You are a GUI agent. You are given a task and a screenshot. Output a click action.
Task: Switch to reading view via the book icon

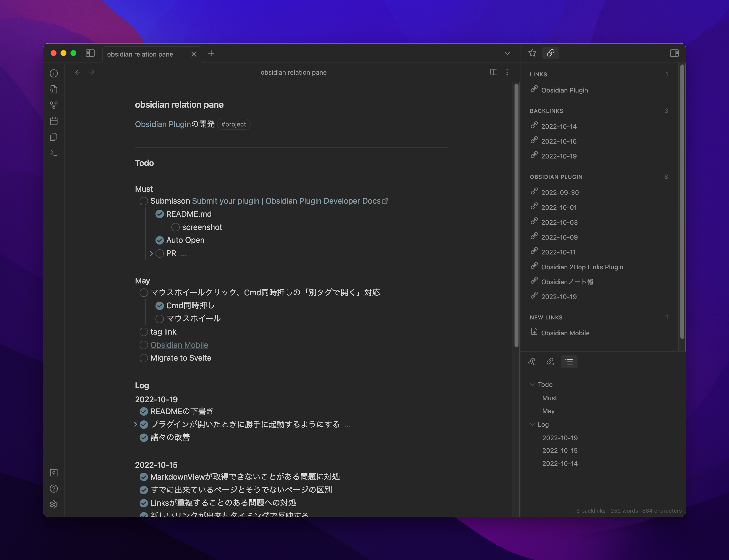coord(493,72)
